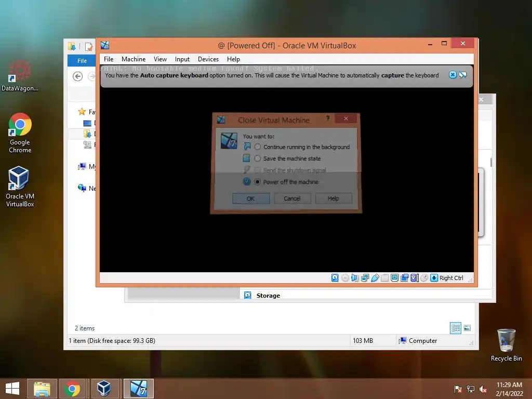
Task: Click the optical disk status icon
Action: [345, 278]
